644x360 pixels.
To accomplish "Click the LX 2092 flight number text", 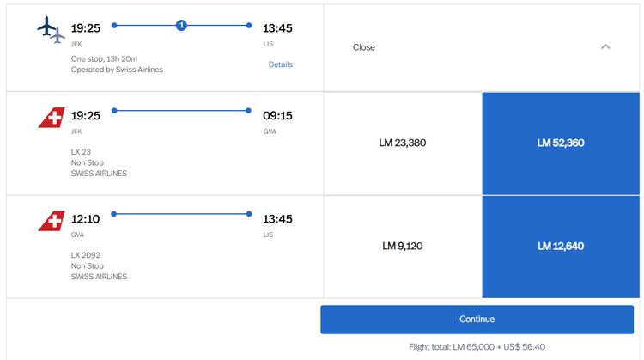I will [x=85, y=255].
